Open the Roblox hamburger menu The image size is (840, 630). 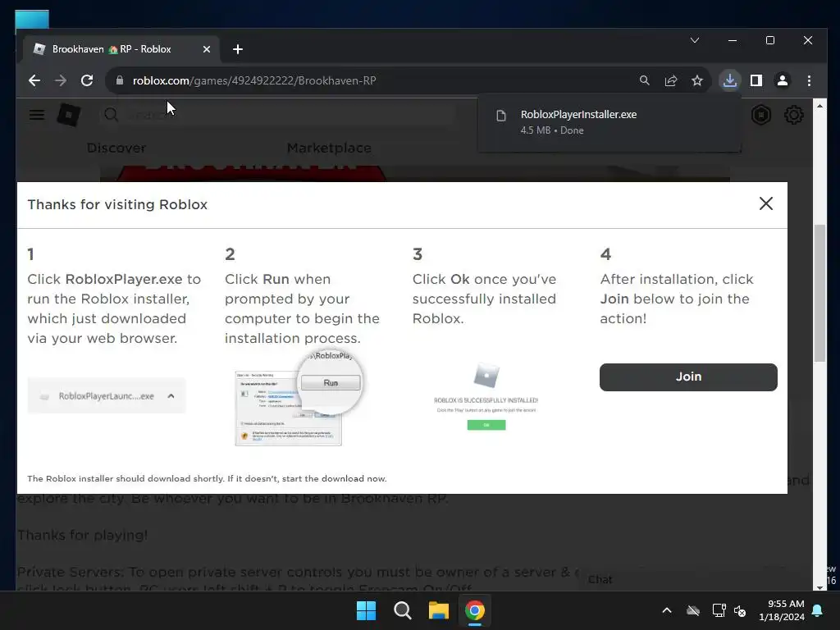[x=36, y=115]
